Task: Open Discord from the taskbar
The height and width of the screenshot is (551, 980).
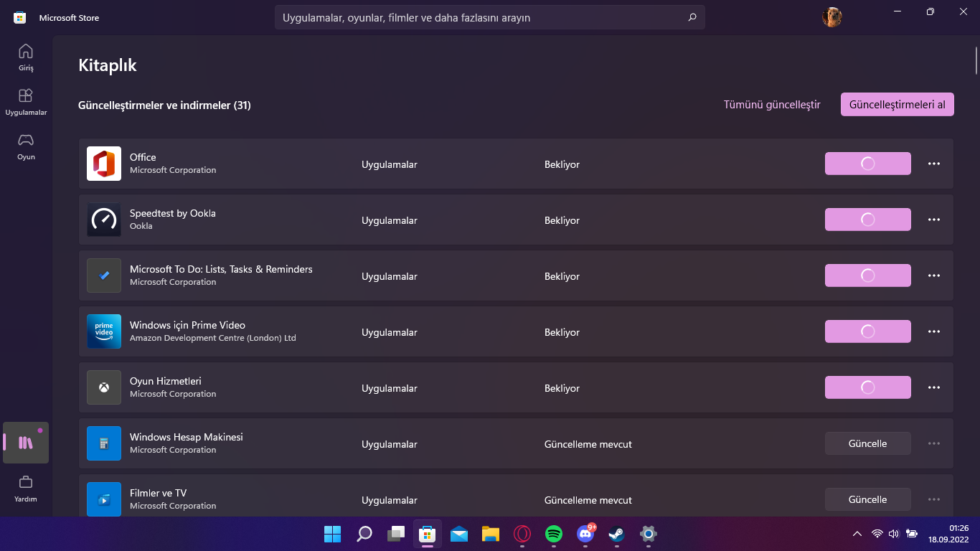Action: [x=585, y=534]
